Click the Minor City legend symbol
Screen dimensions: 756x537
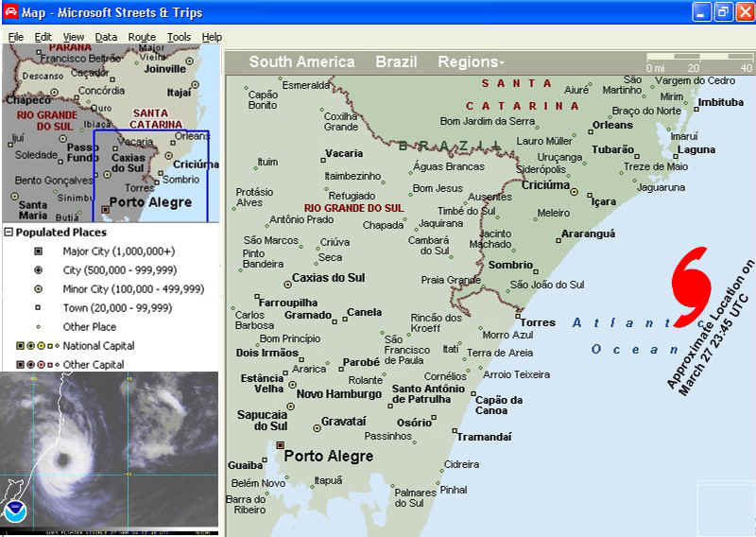pyautogui.click(x=38, y=289)
